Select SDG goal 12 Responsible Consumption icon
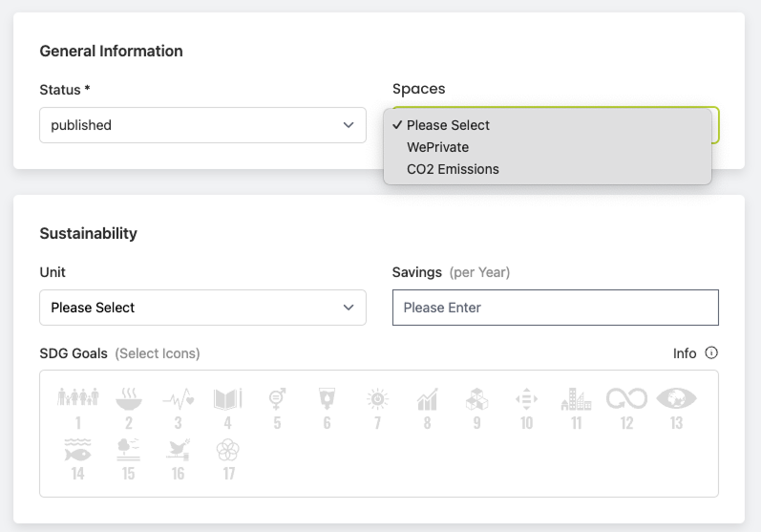 click(626, 408)
